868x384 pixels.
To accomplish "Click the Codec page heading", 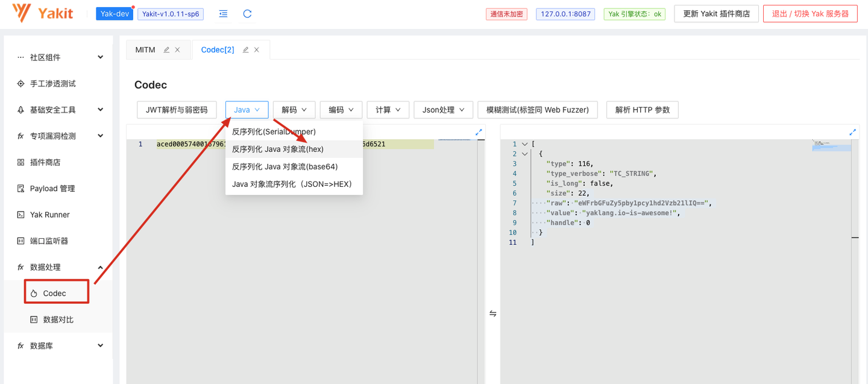I will tap(151, 85).
